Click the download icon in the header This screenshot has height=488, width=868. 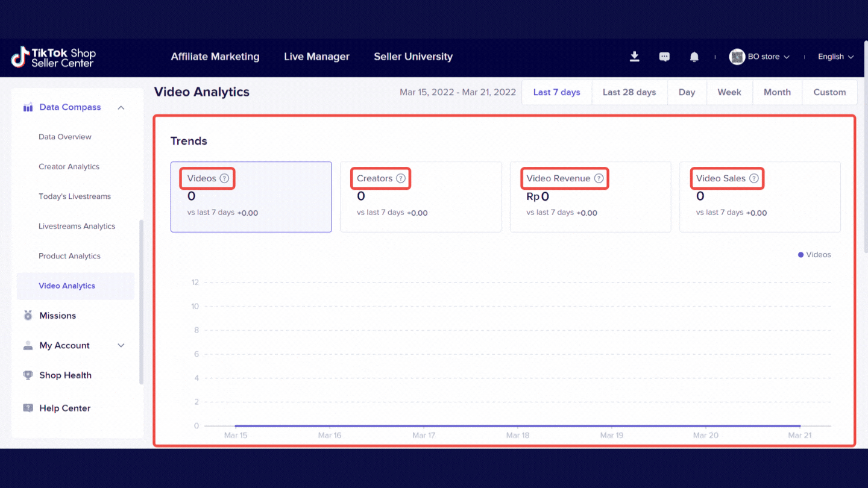point(634,57)
